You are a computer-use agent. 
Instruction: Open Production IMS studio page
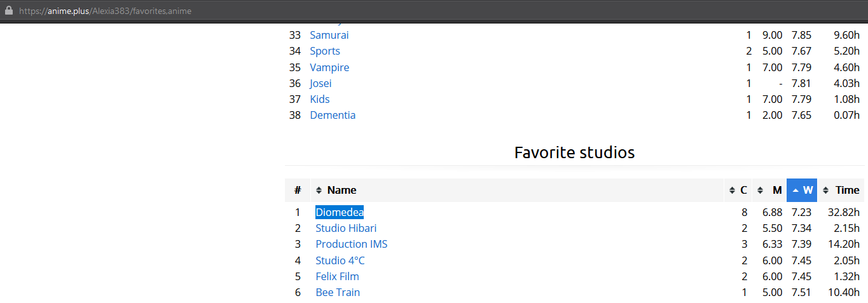click(x=351, y=244)
